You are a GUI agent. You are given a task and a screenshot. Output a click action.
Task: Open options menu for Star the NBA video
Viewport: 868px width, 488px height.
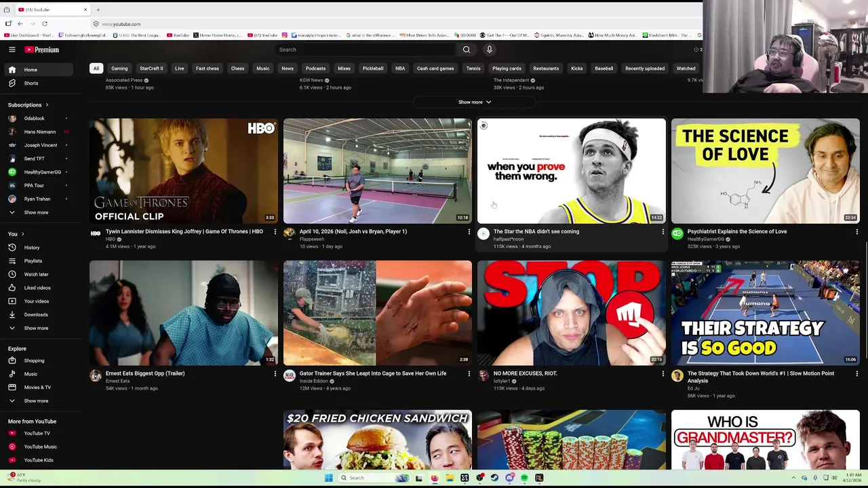point(663,232)
